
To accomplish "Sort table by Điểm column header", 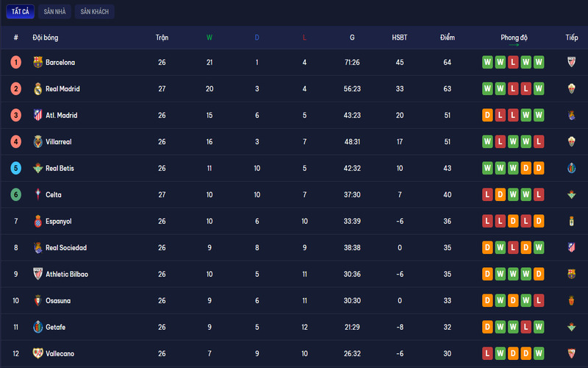I will (x=447, y=38).
